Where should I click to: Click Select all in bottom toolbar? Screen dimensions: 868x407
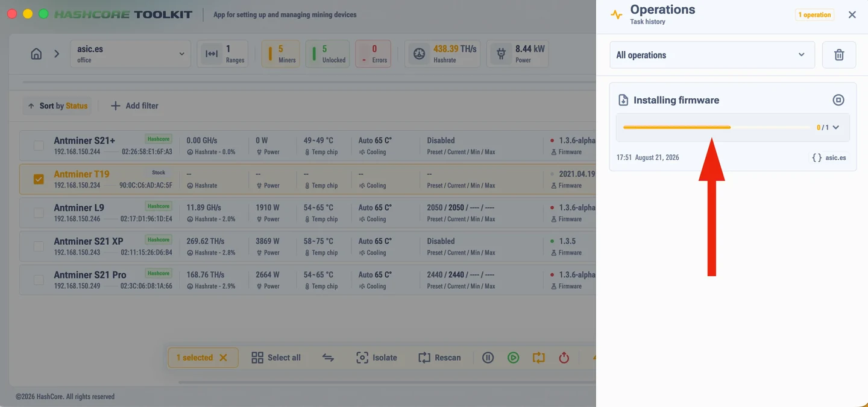276,358
